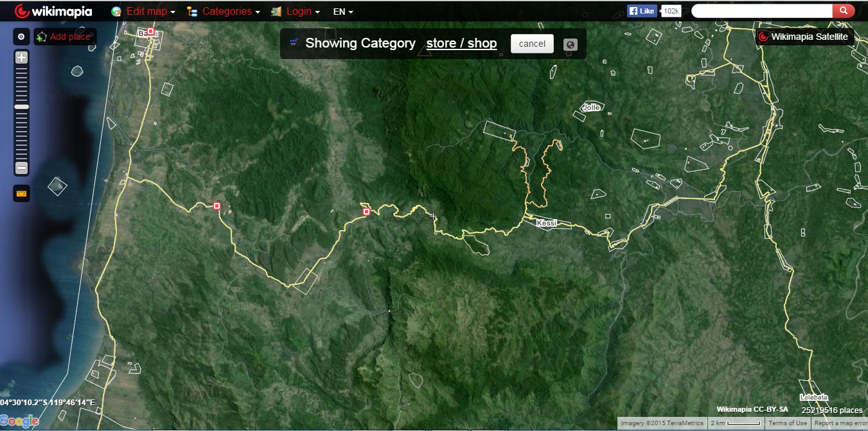Viewport: 868px width, 431px height.
Task: Cancel the category filter
Action: [532, 44]
